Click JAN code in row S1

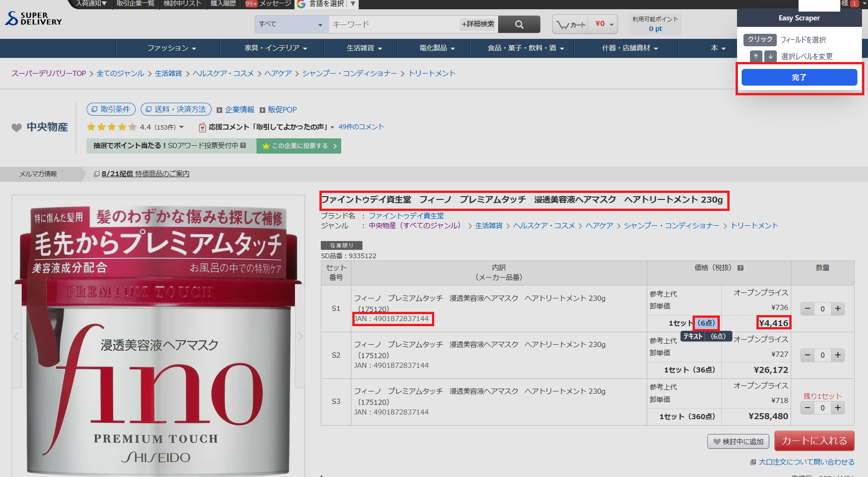point(392,319)
